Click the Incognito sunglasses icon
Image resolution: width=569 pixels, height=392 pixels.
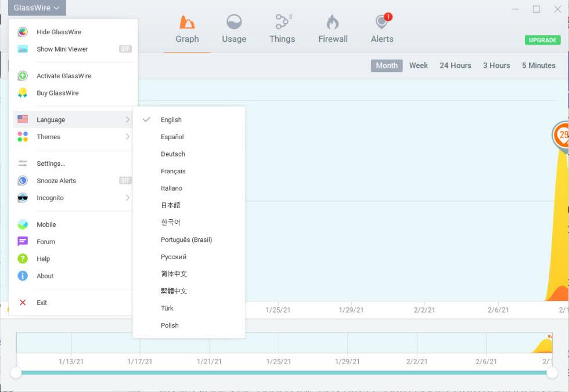tap(23, 198)
